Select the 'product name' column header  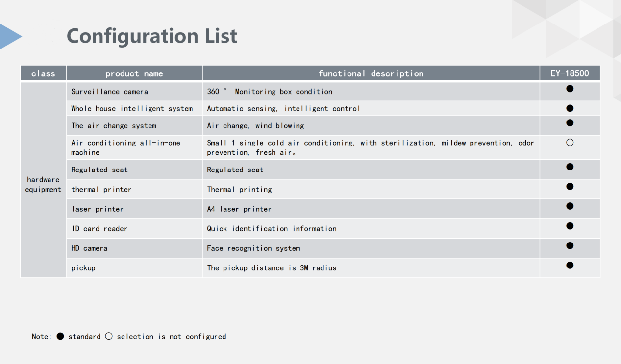(x=134, y=73)
